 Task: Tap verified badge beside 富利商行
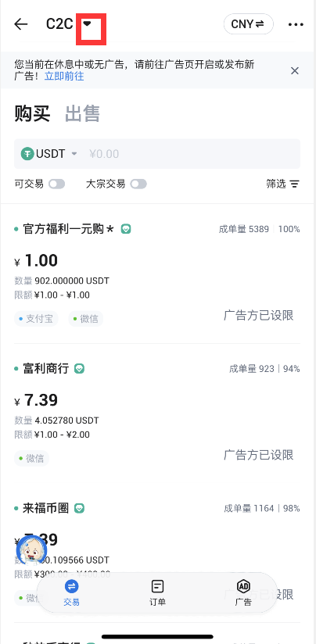tap(79, 368)
